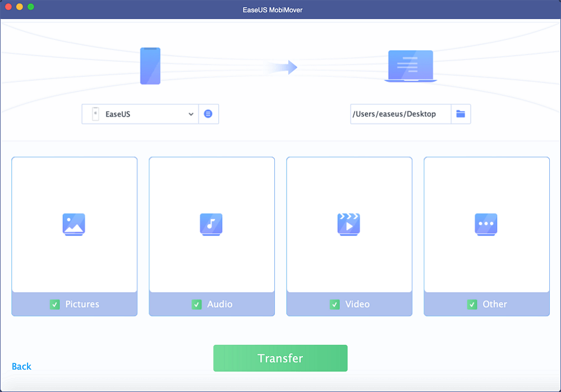Uncheck the Pictures checkbox
The width and height of the screenshot is (561, 392).
click(55, 305)
